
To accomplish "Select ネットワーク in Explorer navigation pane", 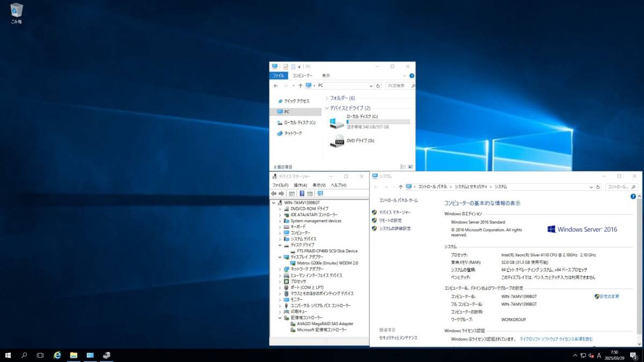I will (x=293, y=133).
